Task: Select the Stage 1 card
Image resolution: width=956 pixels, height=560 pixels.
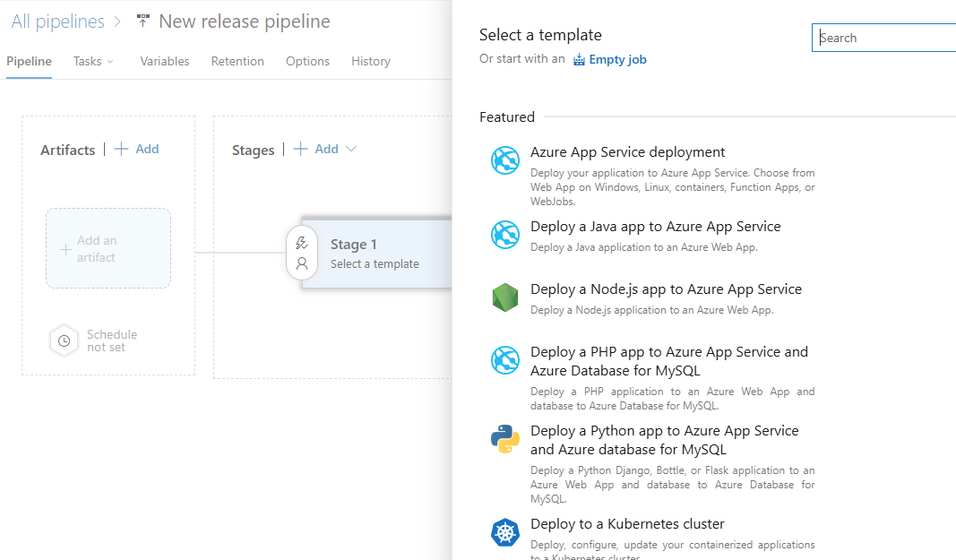Action: (x=377, y=254)
